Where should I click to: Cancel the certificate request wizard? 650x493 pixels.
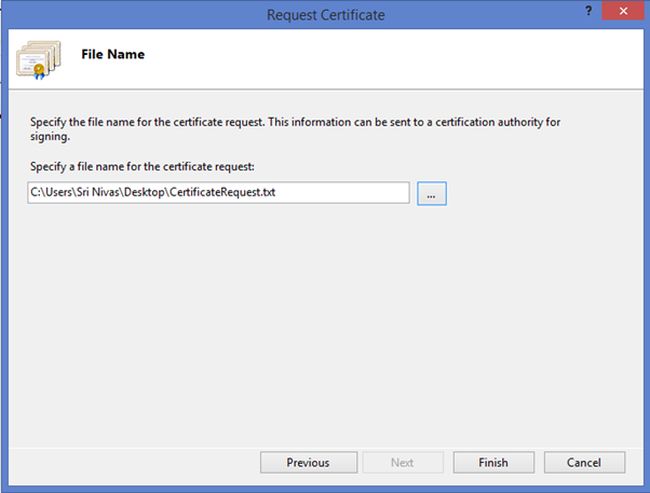click(583, 462)
